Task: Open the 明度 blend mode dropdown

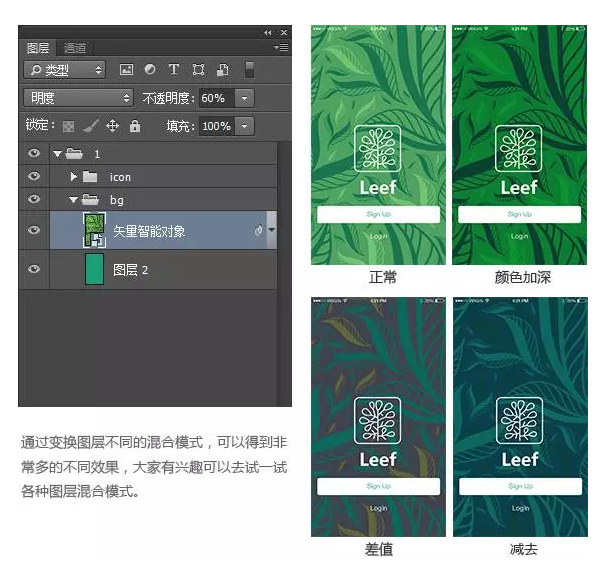Action: click(x=78, y=98)
